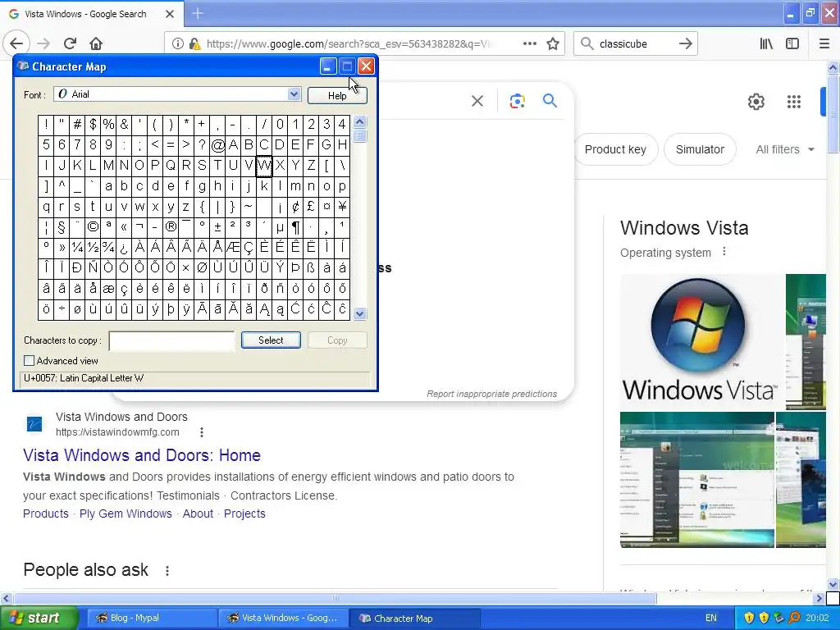The height and width of the screenshot is (630, 840).
Task: Open three-dot menu beside vistawindowmfg.com
Action: 202,431
